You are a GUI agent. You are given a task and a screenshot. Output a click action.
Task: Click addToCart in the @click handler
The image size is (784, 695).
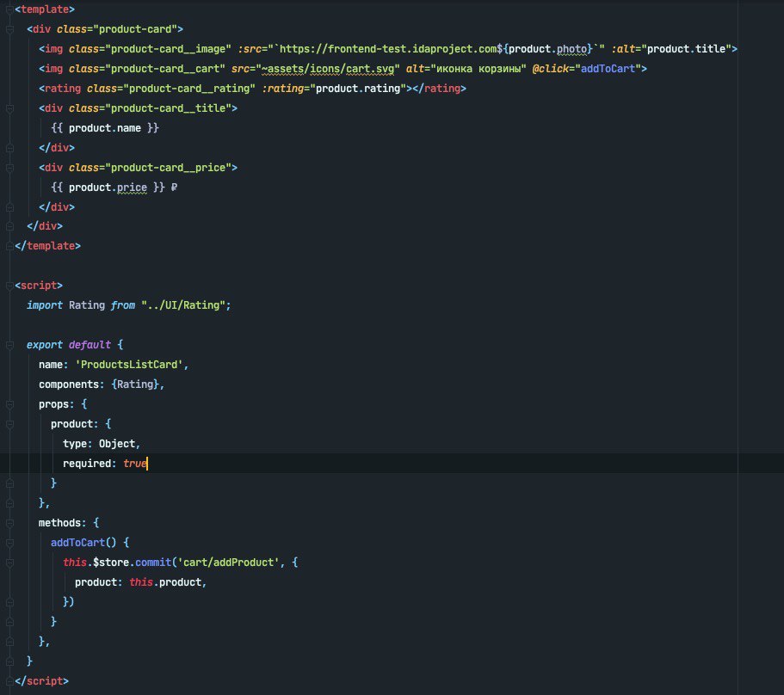pos(608,69)
